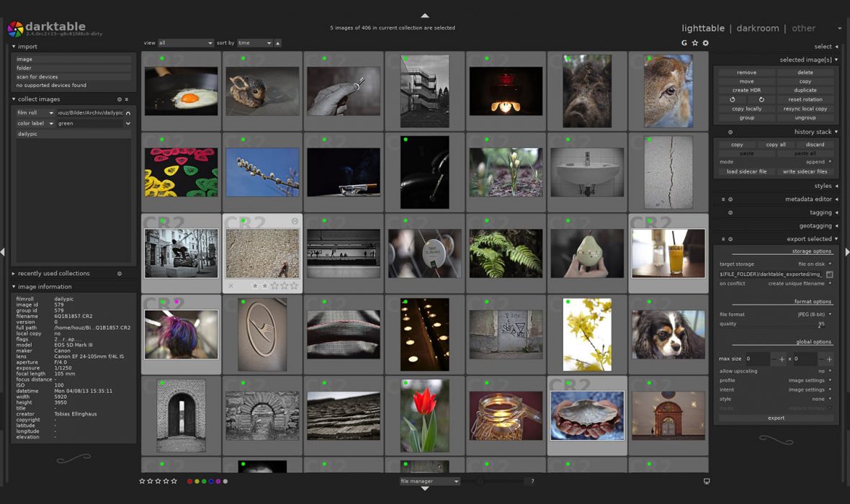Viewport: 850px width, 504px height.
Task: Click the star overlay icon in top toolbar
Action: tap(695, 43)
